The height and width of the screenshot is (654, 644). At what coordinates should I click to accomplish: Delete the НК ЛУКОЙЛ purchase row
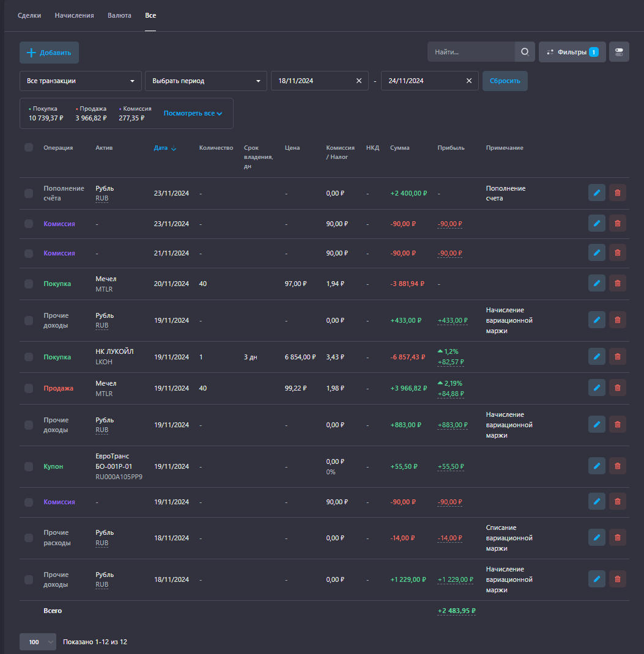(x=617, y=356)
